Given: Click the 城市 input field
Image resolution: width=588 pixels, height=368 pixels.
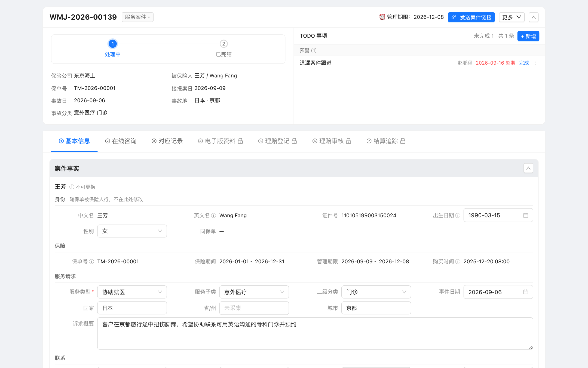Looking at the screenshot, I should pyautogui.click(x=376, y=308).
